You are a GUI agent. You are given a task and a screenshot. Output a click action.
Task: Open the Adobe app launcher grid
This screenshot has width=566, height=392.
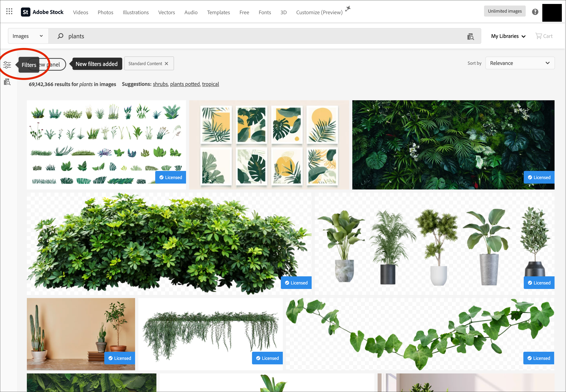[9, 11]
